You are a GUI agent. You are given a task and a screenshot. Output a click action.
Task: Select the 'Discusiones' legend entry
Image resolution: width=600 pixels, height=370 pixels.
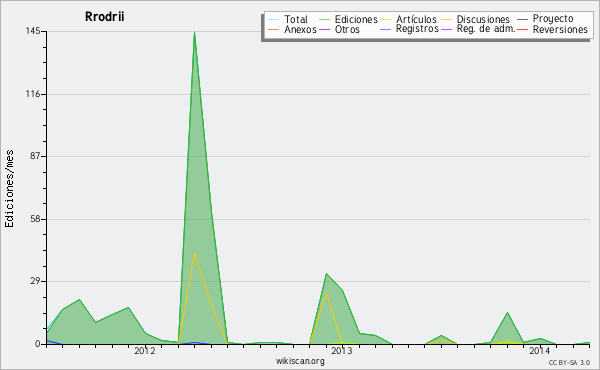(483, 19)
